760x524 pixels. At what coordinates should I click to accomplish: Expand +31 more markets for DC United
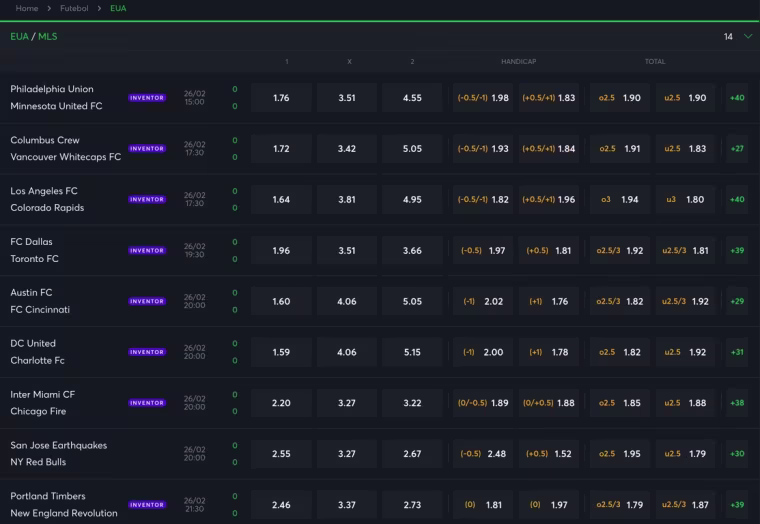tap(737, 352)
